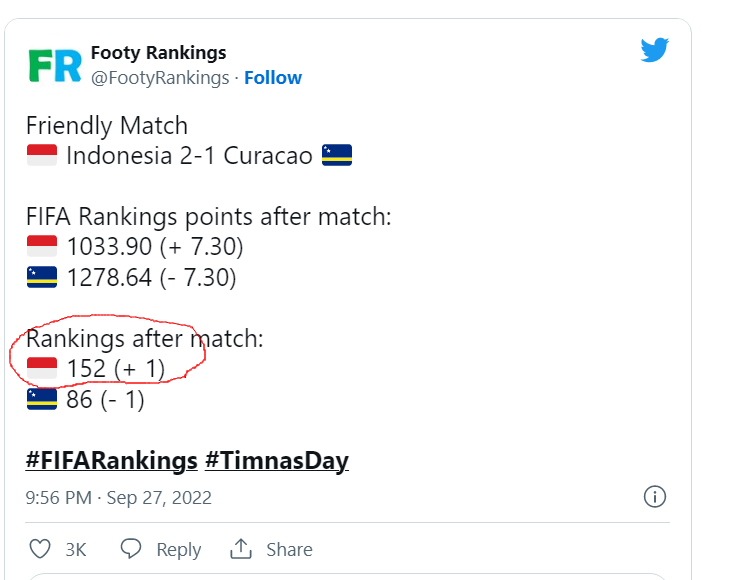This screenshot has width=731, height=580.
Task: Click Indonesia flag beside the 2-1 score
Action: click(41, 156)
